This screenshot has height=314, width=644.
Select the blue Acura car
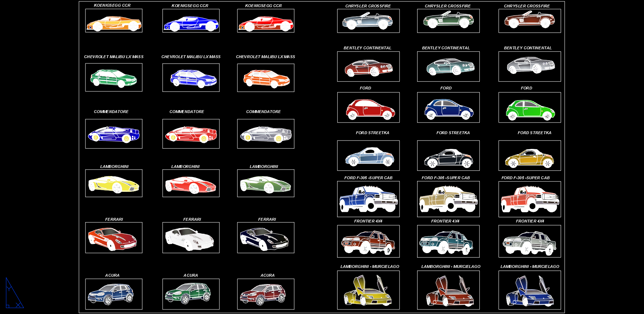pyautogui.click(x=111, y=294)
